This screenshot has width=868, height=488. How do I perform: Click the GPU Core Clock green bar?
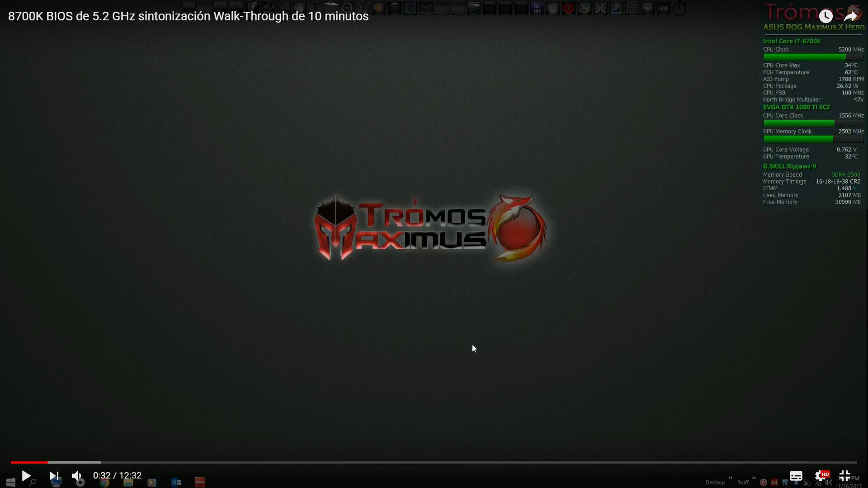(x=799, y=123)
